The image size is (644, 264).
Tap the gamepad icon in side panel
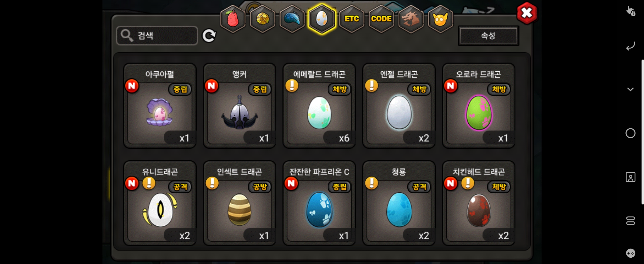(630, 253)
